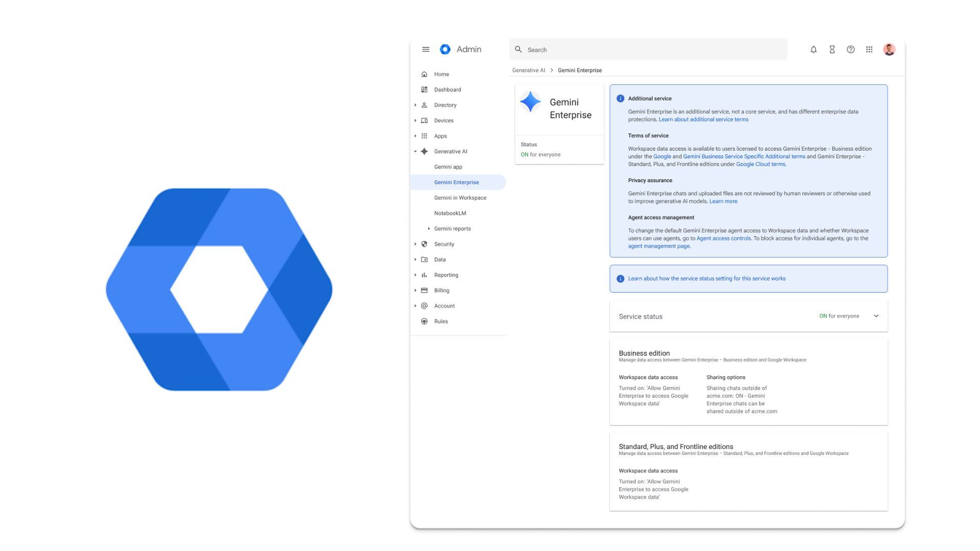This screenshot has height=551, width=980.
Task: Open Learn about how service status works
Action: 706,279
